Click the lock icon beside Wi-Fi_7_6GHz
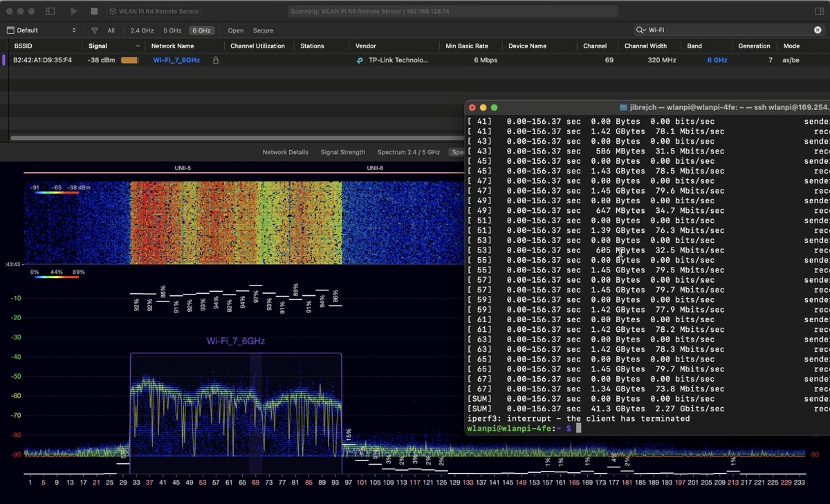 pos(216,60)
